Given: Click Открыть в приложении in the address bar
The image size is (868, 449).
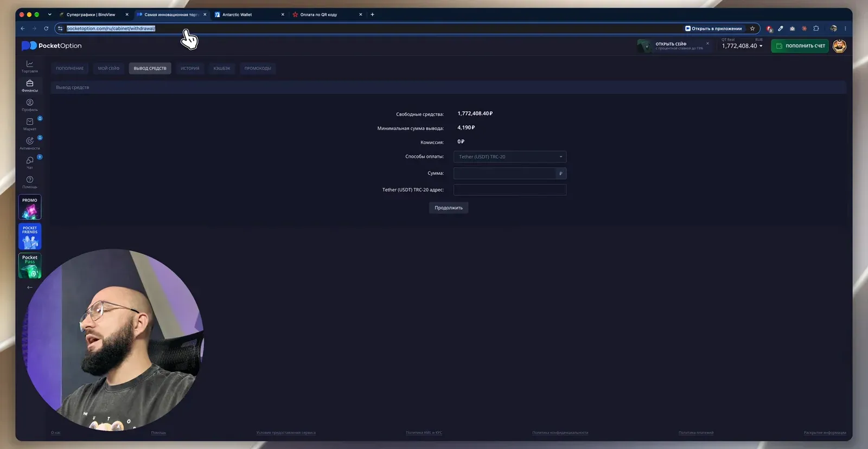Looking at the screenshot, I should 713,29.
